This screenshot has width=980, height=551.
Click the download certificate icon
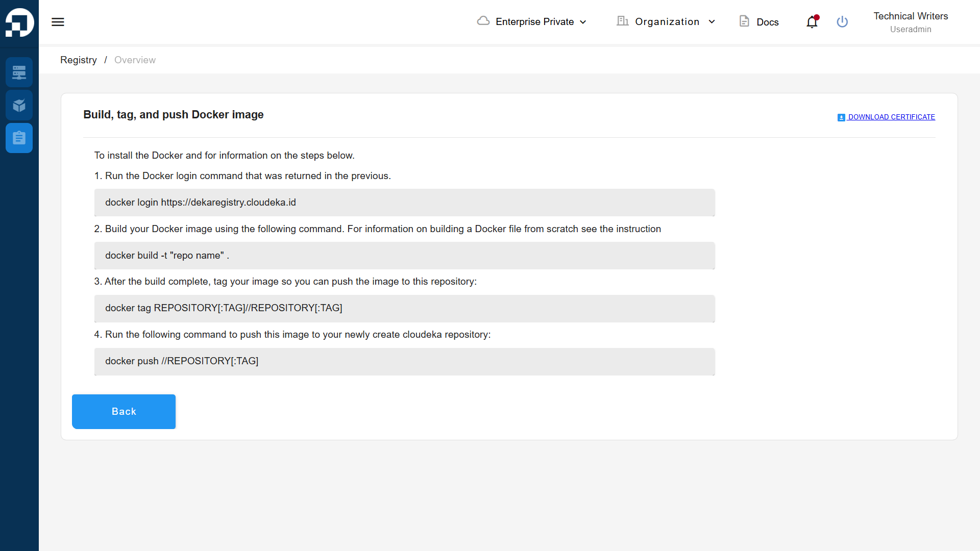(x=841, y=117)
